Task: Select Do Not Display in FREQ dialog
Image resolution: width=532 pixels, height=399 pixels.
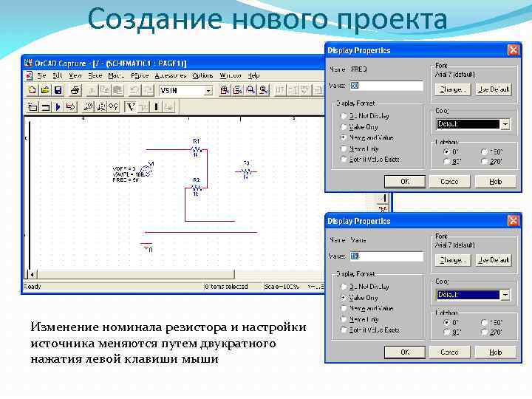Action: click(x=344, y=116)
